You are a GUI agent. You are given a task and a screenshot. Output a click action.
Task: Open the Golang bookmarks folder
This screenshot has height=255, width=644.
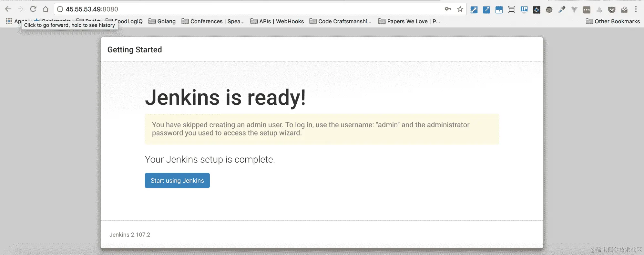162,21
